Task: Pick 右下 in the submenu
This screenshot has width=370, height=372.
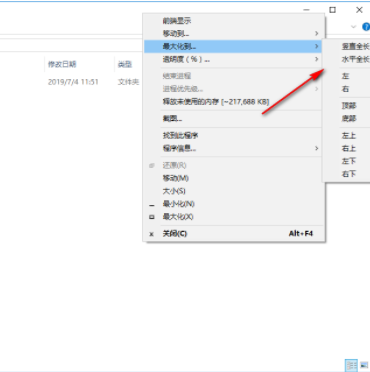Action: [x=347, y=174]
